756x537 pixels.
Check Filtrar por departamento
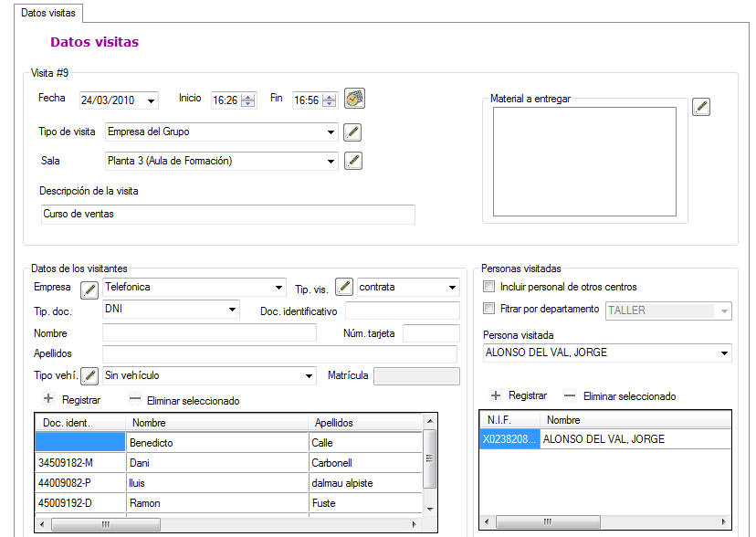(x=488, y=309)
